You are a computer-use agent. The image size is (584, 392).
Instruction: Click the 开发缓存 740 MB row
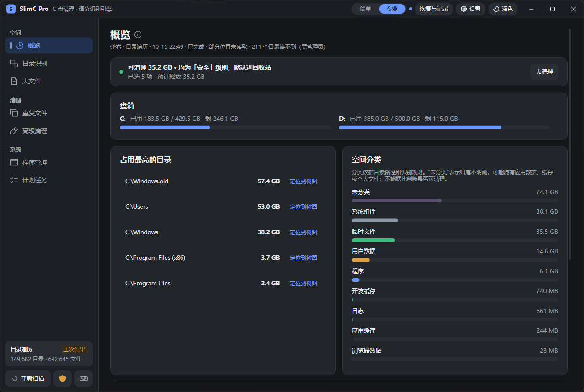click(x=454, y=295)
